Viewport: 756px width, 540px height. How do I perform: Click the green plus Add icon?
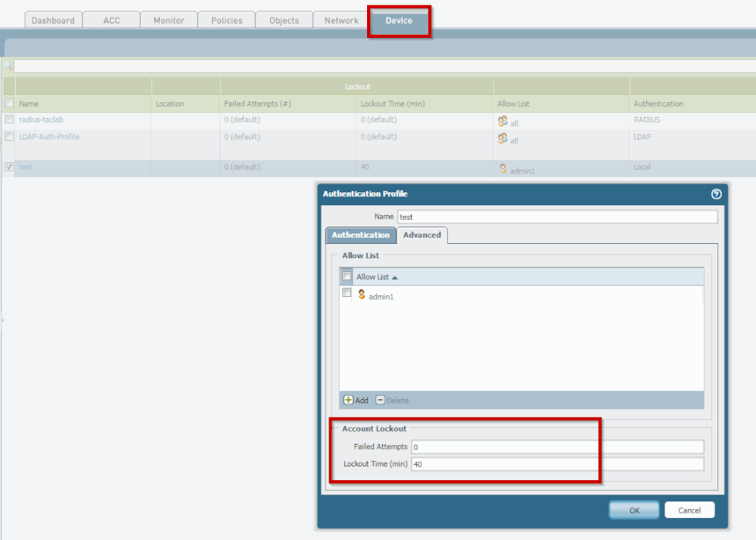(348, 400)
